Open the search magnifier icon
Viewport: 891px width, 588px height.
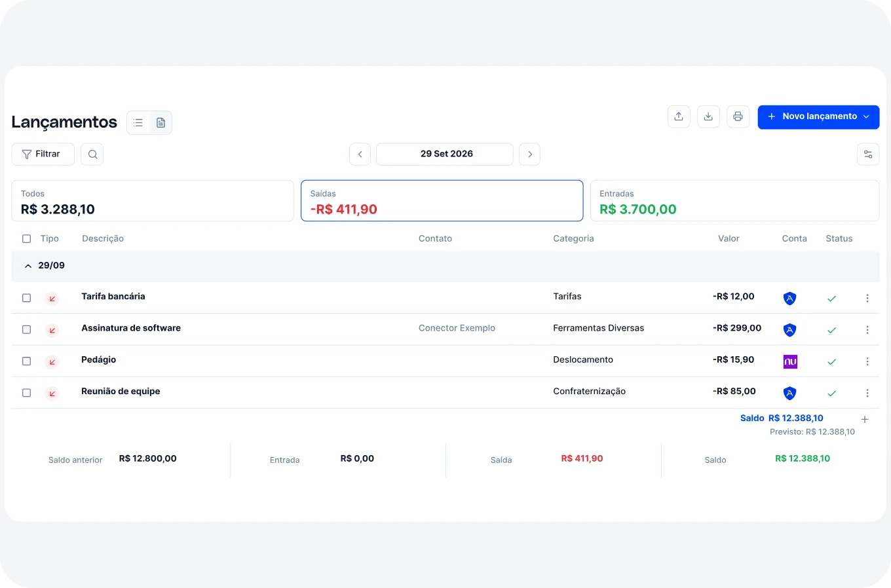pyautogui.click(x=92, y=155)
